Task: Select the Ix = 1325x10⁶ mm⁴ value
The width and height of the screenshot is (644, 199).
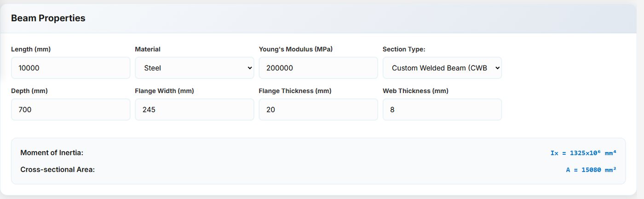Action: 583,153
